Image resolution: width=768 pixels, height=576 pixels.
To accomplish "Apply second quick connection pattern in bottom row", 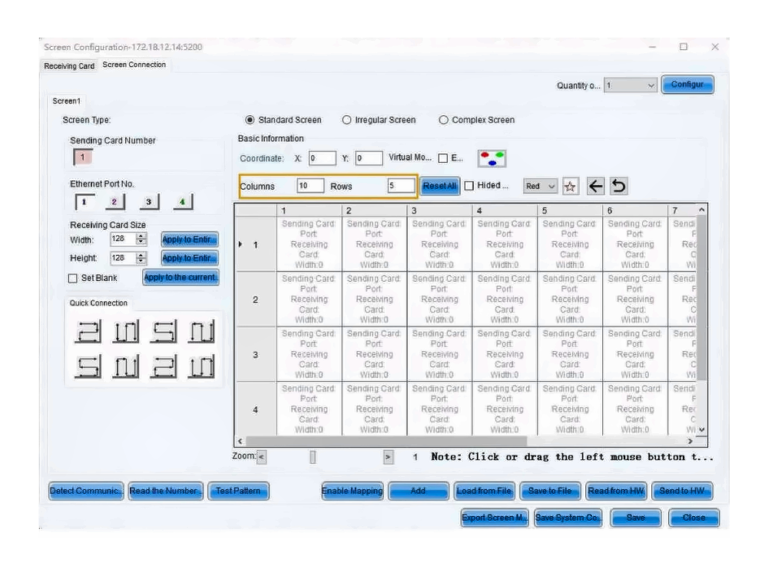I will pyautogui.click(x=126, y=367).
